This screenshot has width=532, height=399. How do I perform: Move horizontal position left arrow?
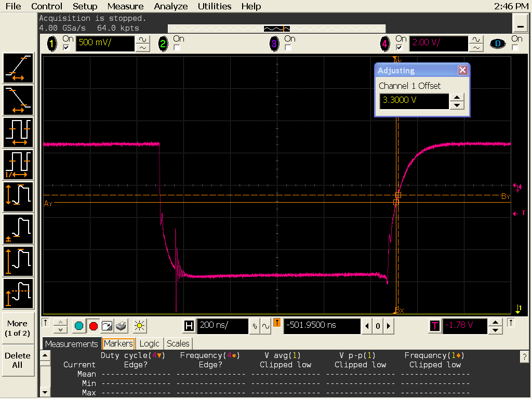point(367,326)
